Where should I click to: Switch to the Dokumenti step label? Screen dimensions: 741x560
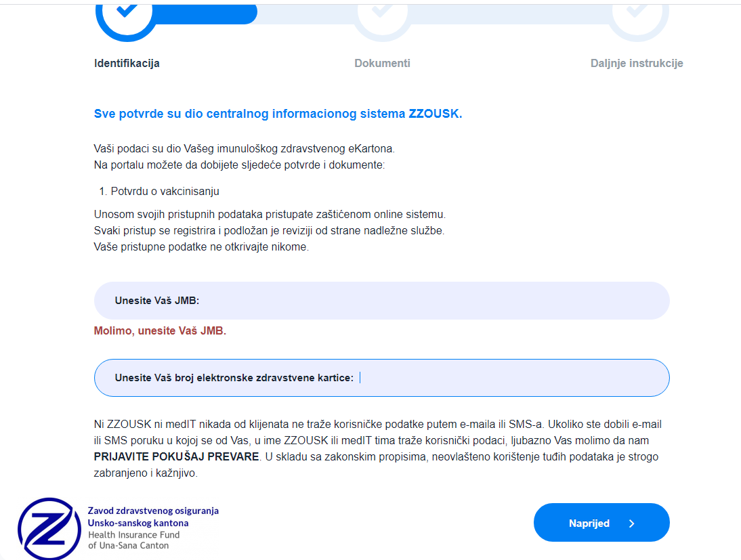pyautogui.click(x=382, y=64)
